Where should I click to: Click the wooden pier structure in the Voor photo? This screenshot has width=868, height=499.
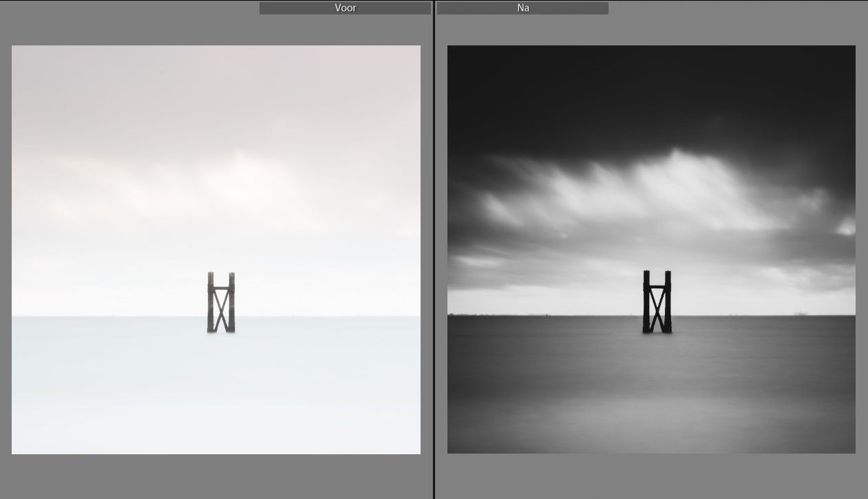tap(221, 303)
